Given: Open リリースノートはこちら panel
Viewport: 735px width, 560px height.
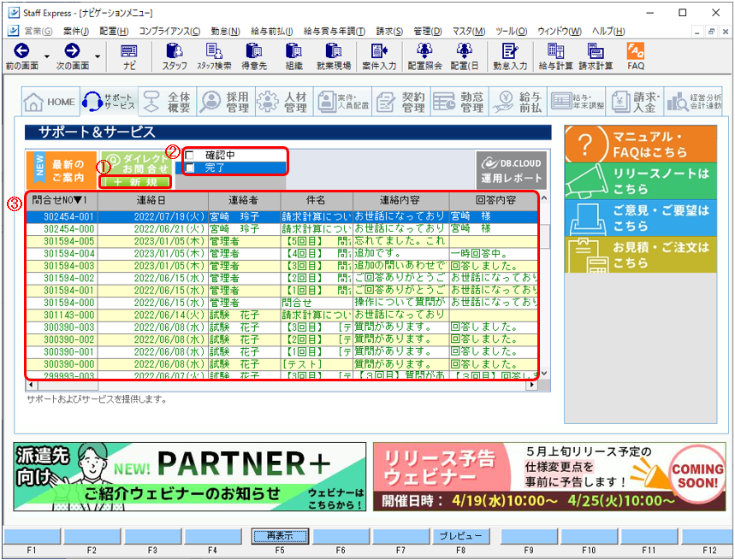Looking at the screenshot, I should [x=640, y=180].
